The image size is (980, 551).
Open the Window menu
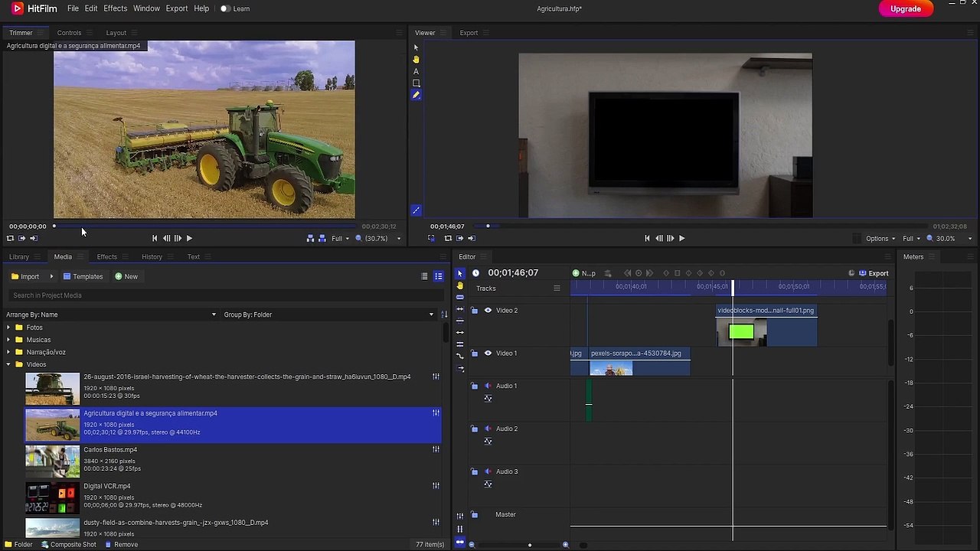pos(146,8)
